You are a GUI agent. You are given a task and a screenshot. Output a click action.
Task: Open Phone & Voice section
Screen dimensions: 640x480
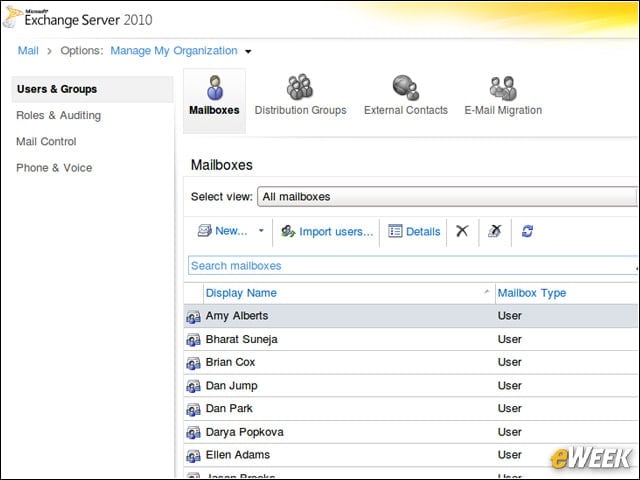54,168
